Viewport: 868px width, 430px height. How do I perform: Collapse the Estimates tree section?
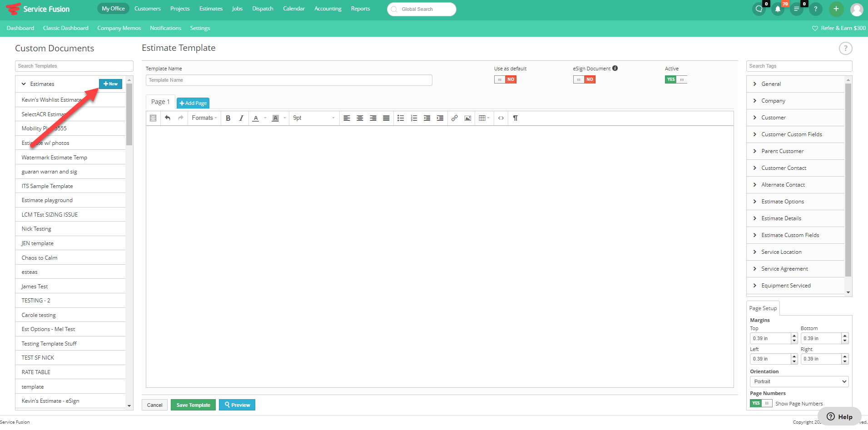pyautogui.click(x=24, y=84)
